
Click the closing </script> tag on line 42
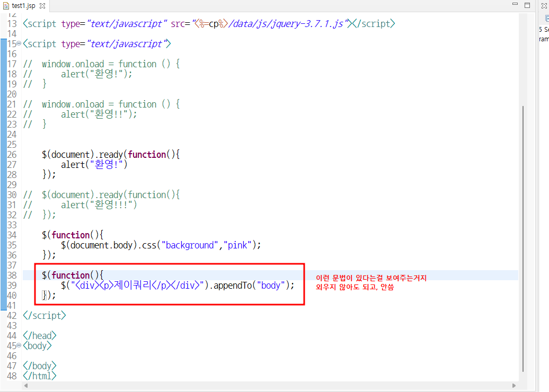[45, 316]
